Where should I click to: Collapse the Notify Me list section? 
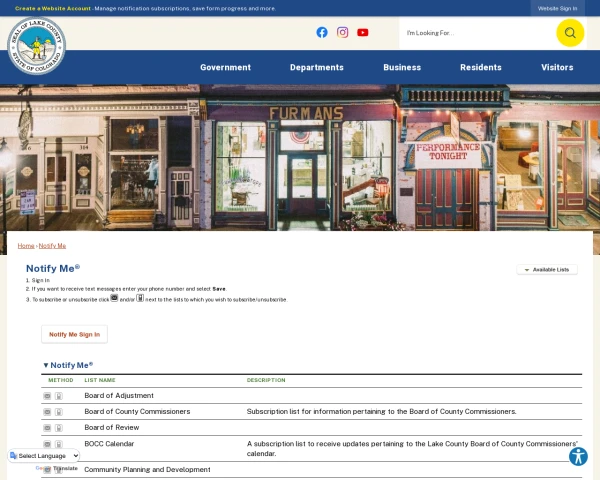(x=68, y=365)
